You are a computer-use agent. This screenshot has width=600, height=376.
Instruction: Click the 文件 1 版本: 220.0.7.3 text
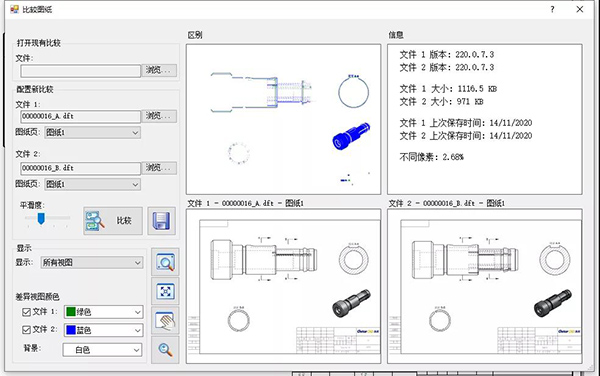(x=447, y=54)
